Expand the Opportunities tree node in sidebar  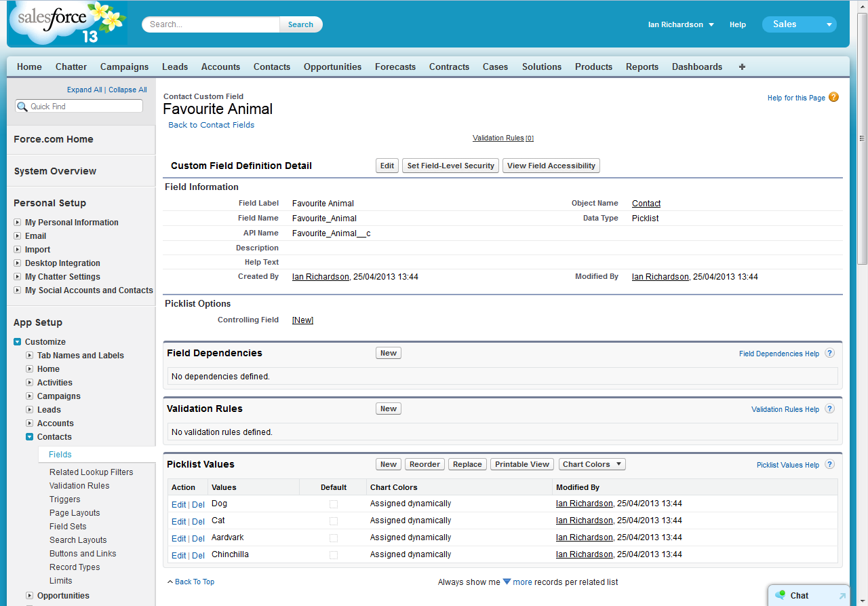click(x=30, y=596)
